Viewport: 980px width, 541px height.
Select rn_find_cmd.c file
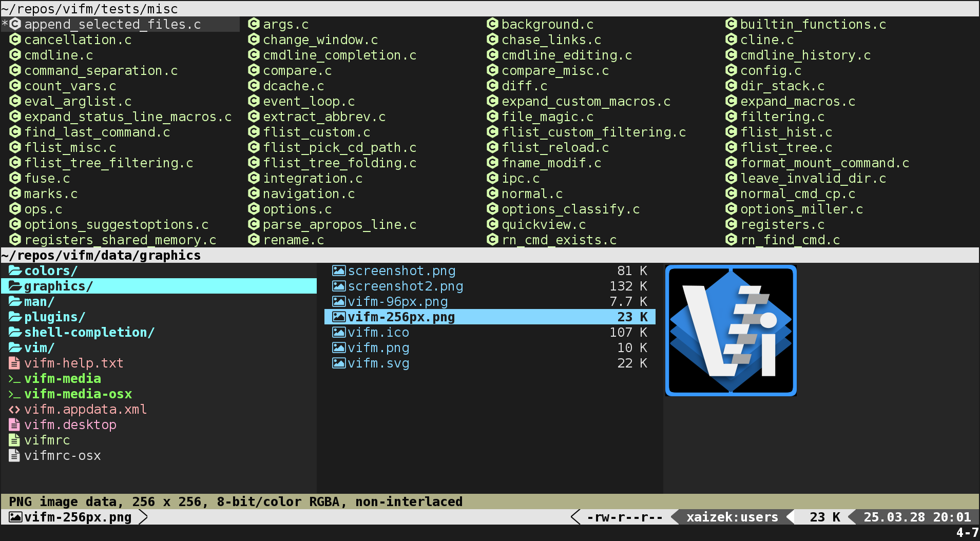(790, 240)
